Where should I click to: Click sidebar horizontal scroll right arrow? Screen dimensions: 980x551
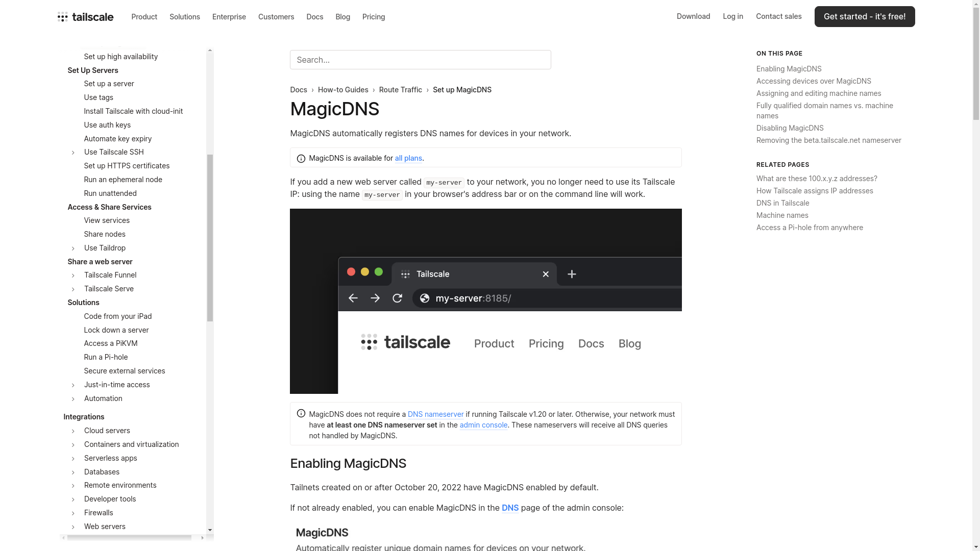tap(202, 538)
